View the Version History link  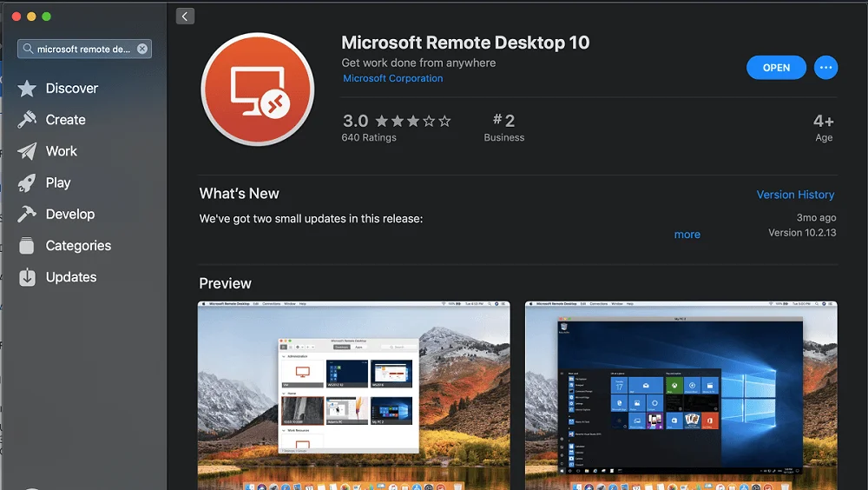point(795,195)
